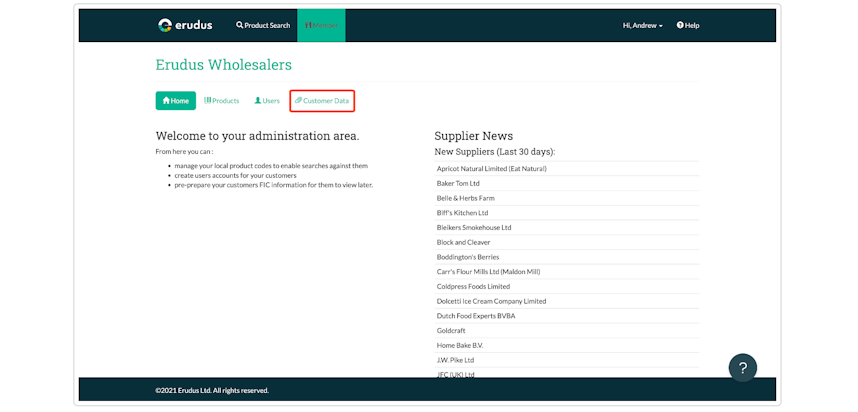The width and height of the screenshot is (858, 412).
Task: Open the Help link in the header
Action: (688, 25)
